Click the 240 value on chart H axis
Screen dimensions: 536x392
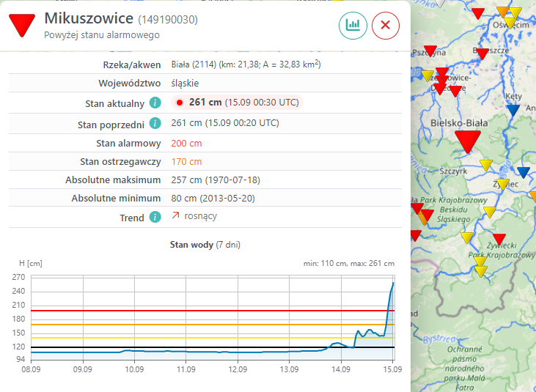tap(18, 292)
